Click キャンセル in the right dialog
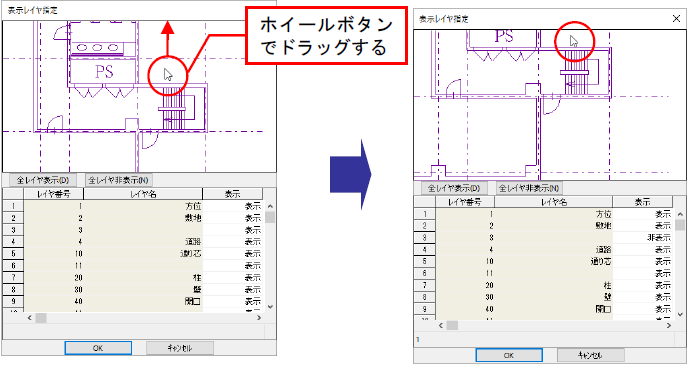This screenshot has height=366, width=689. click(591, 355)
